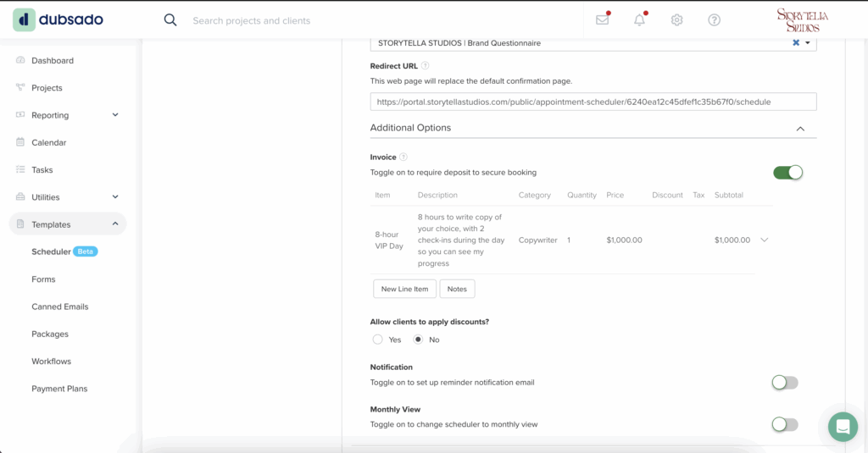Enable the Notification reminder toggle
Image resolution: width=868 pixels, height=453 pixels.
[x=785, y=382]
